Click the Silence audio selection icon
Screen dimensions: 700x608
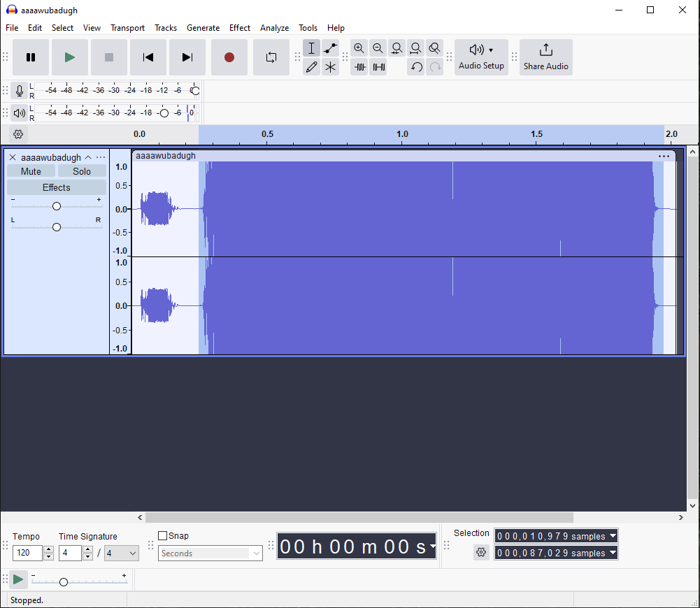tap(378, 67)
